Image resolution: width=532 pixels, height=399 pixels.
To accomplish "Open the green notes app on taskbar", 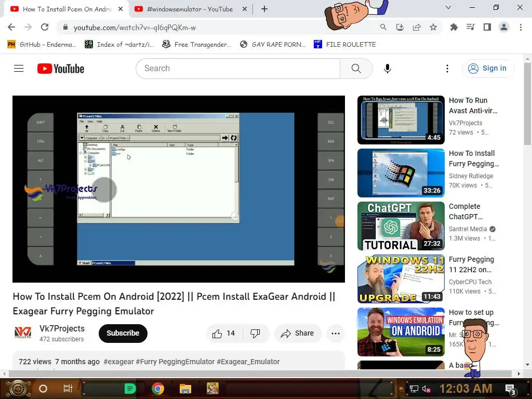I will tap(130, 389).
